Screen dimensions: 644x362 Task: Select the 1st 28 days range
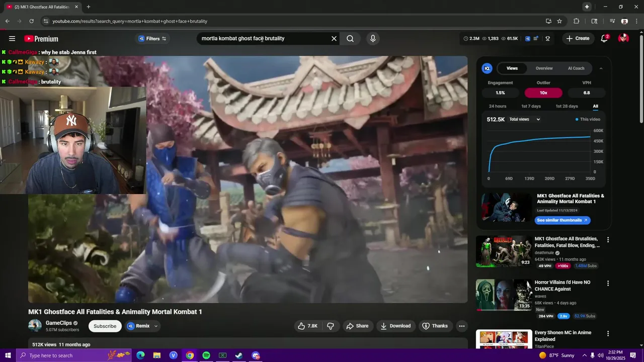(567, 106)
